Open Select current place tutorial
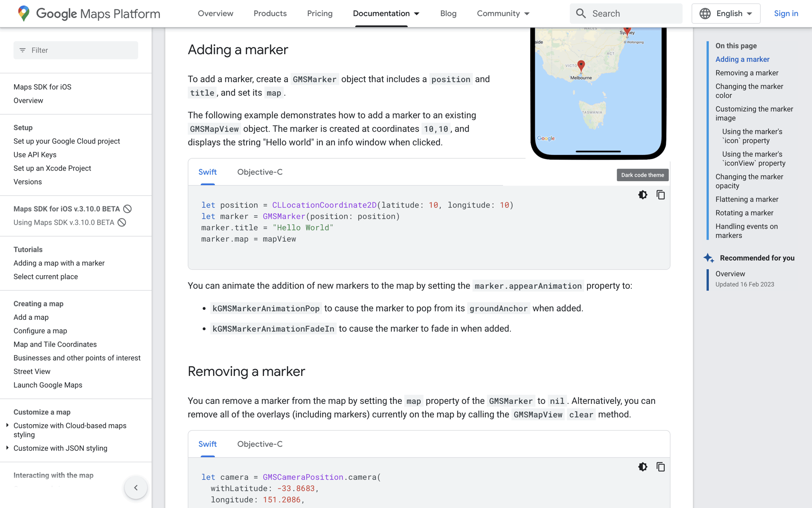The image size is (812, 508). (x=46, y=276)
